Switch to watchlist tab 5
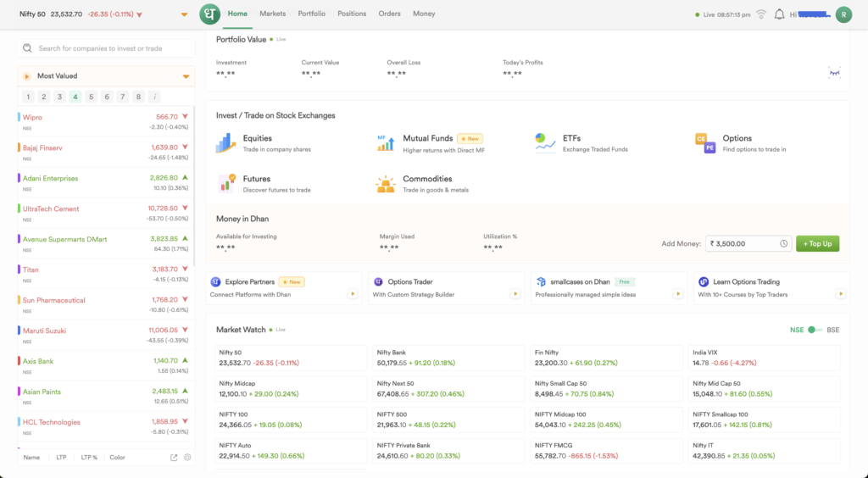868x478 pixels. [92, 97]
